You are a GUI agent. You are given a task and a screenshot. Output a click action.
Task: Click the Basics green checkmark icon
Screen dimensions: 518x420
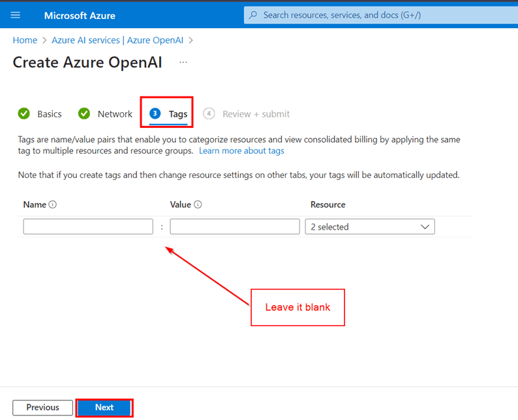pos(24,114)
